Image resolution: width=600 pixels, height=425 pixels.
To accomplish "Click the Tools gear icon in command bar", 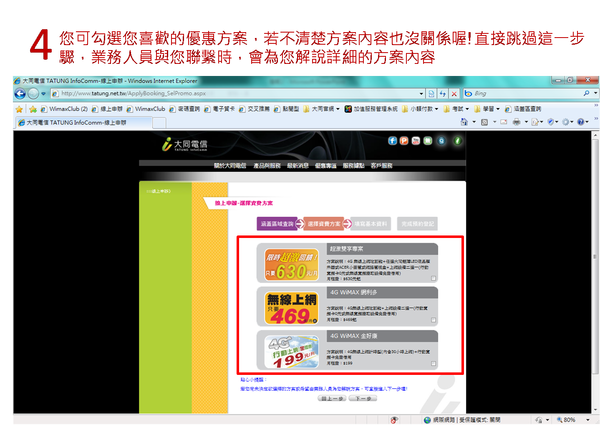I will (x=565, y=122).
